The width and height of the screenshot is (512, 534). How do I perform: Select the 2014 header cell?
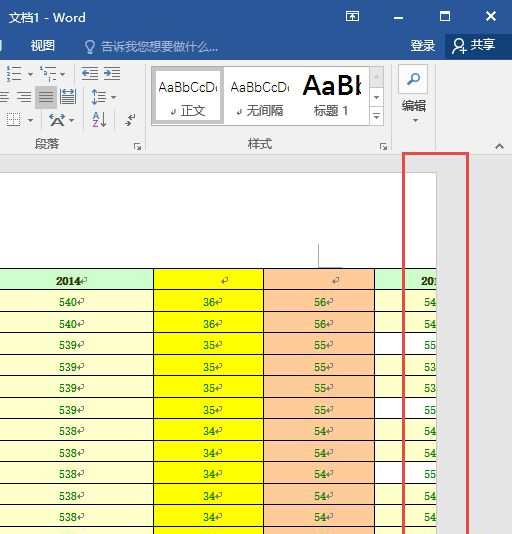pyautogui.click(x=77, y=280)
